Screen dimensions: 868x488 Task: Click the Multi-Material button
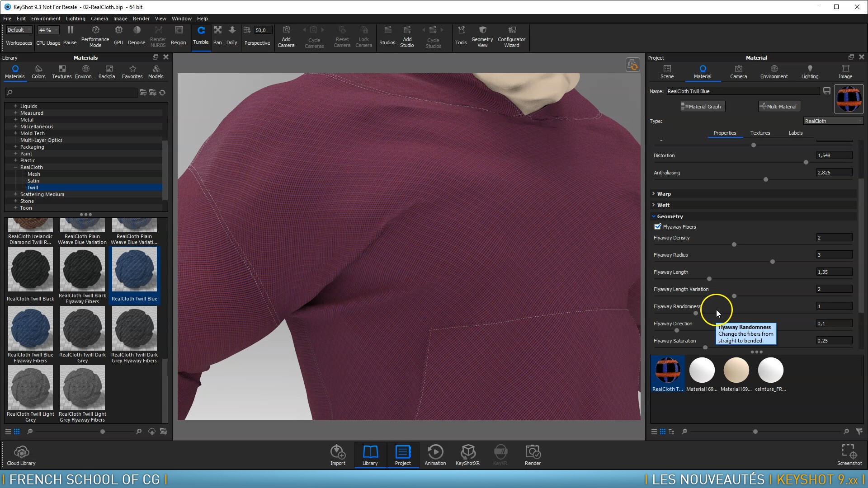[779, 106]
